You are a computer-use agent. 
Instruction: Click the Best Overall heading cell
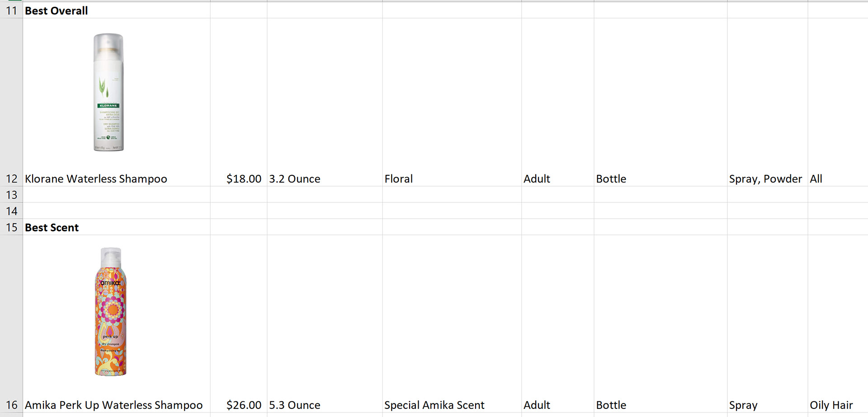click(117, 10)
